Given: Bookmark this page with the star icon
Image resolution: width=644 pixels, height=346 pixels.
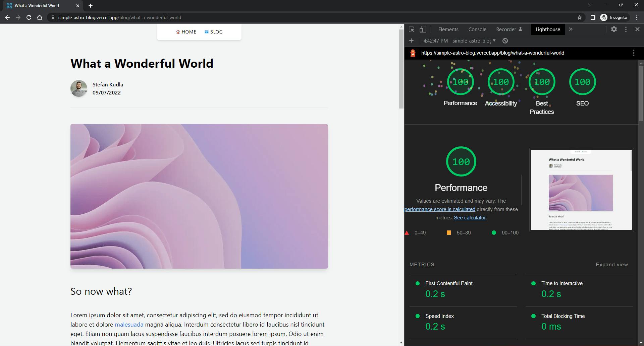Looking at the screenshot, I should pos(579,17).
